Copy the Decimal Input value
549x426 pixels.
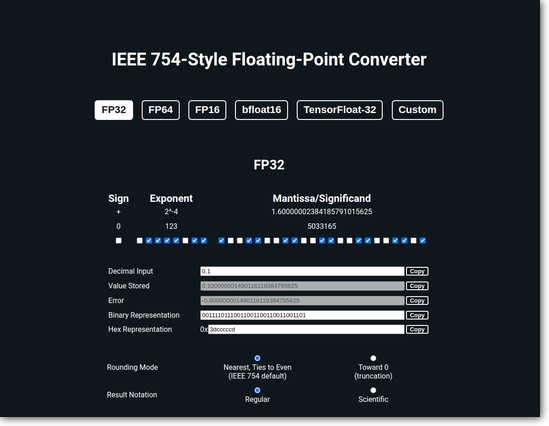tap(417, 271)
